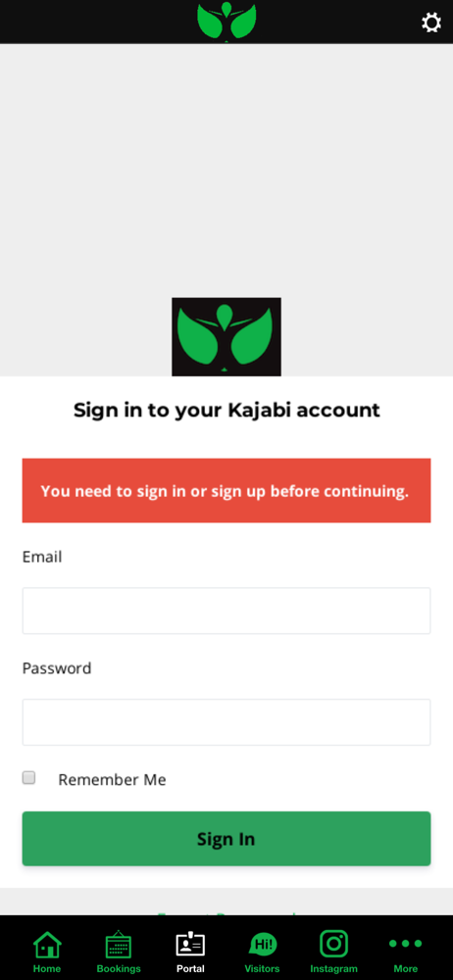Screen dimensions: 453x980
Task: Go to Home using the house icon
Action: point(47,945)
